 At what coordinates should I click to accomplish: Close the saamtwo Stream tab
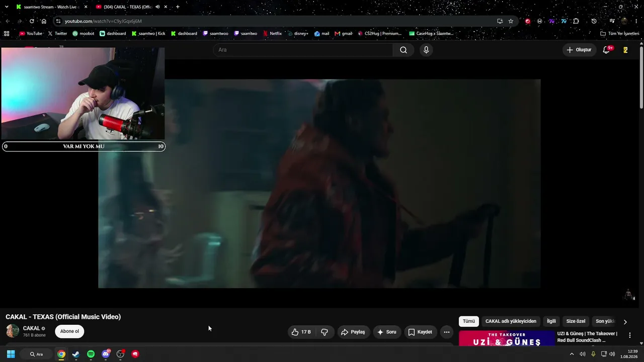point(86,7)
